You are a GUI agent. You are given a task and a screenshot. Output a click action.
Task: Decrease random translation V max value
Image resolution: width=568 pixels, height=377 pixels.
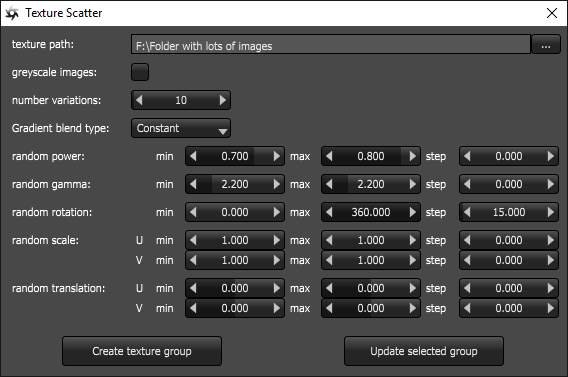click(329, 308)
